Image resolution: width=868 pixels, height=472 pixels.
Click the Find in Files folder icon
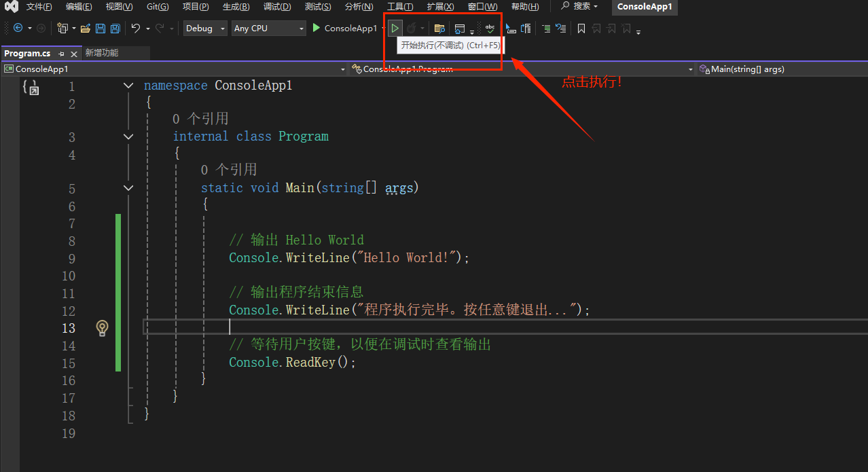439,29
